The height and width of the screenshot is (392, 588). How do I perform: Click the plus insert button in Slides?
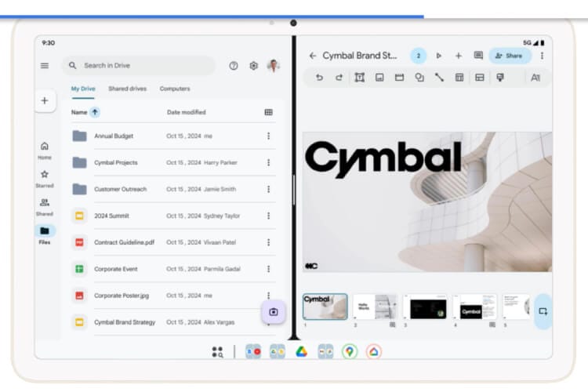[459, 56]
